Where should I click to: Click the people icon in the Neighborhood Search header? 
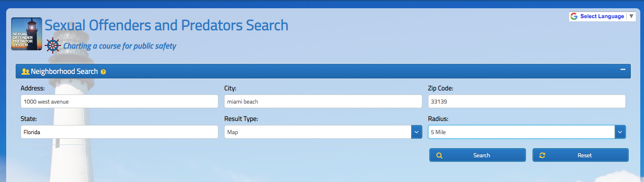click(25, 71)
